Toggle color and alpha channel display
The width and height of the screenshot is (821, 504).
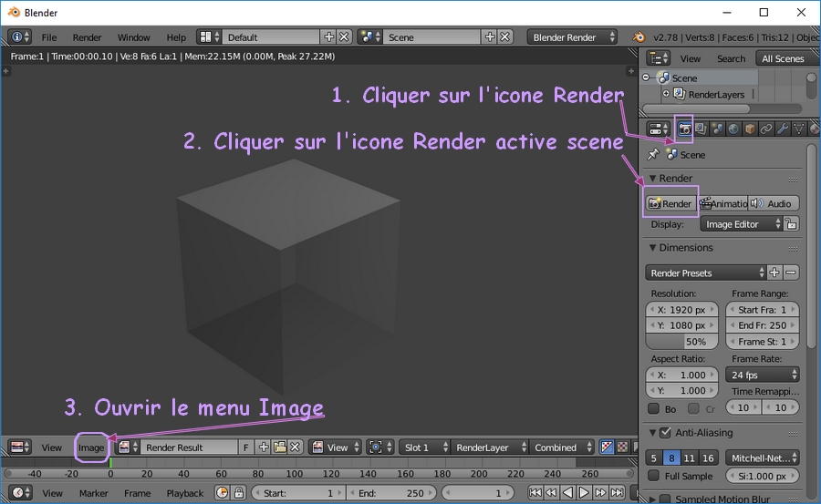click(x=607, y=447)
